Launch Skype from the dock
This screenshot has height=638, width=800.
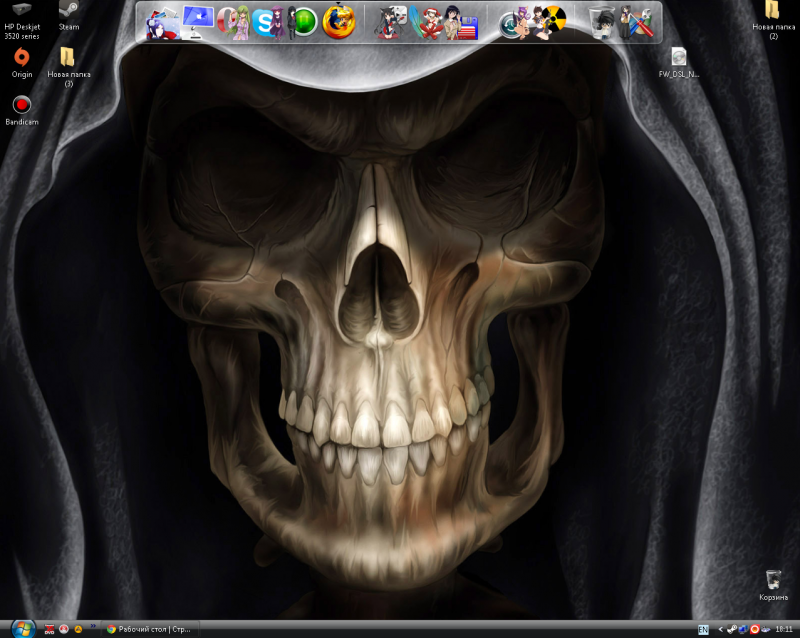point(268,23)
